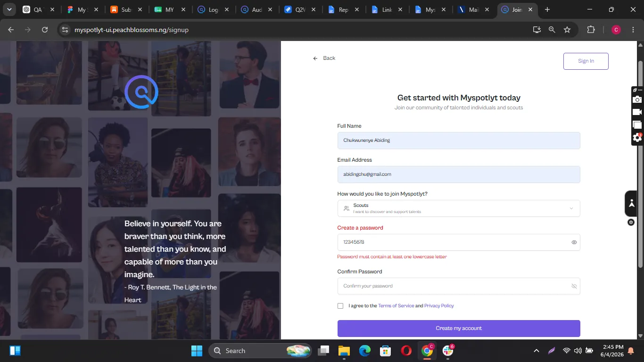644x362 pixels.
Task: Open the Privacy Policy link
Action: click(439, 306)
